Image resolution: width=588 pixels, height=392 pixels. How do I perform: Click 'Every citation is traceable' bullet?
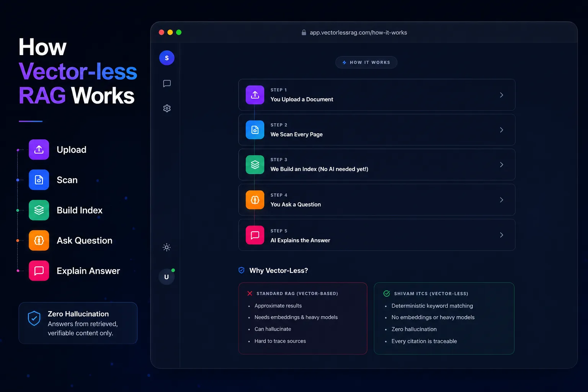pos(424,341)
